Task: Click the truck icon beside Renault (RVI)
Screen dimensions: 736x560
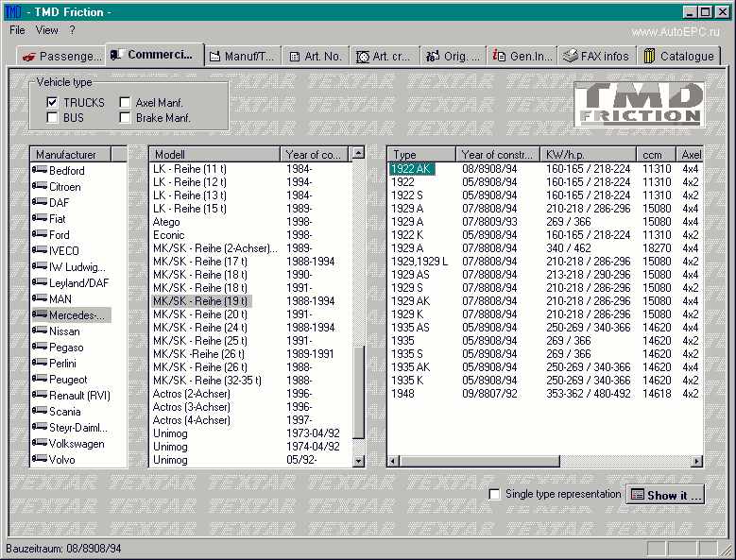Action: (x=40, y=395)
